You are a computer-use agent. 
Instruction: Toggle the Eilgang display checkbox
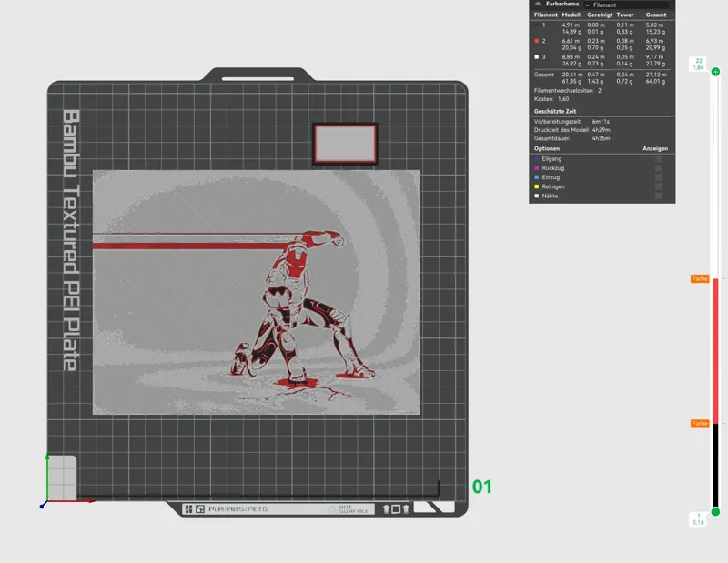pos(658,159)
